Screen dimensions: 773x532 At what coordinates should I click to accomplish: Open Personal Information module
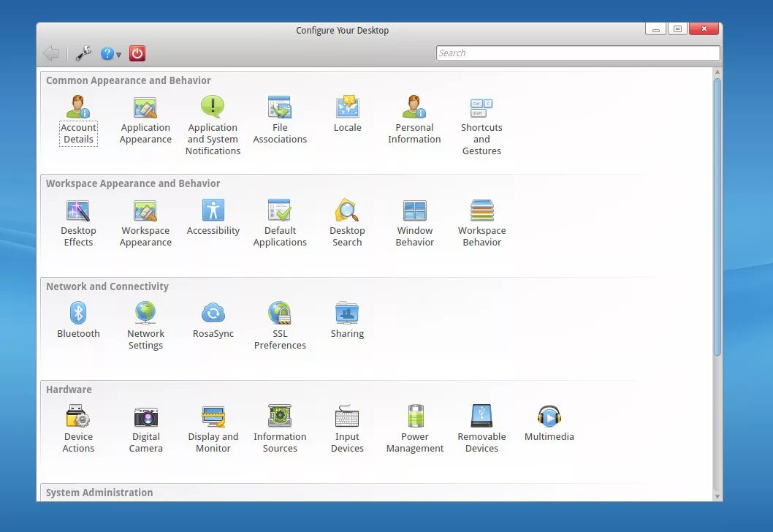point(414,121)
